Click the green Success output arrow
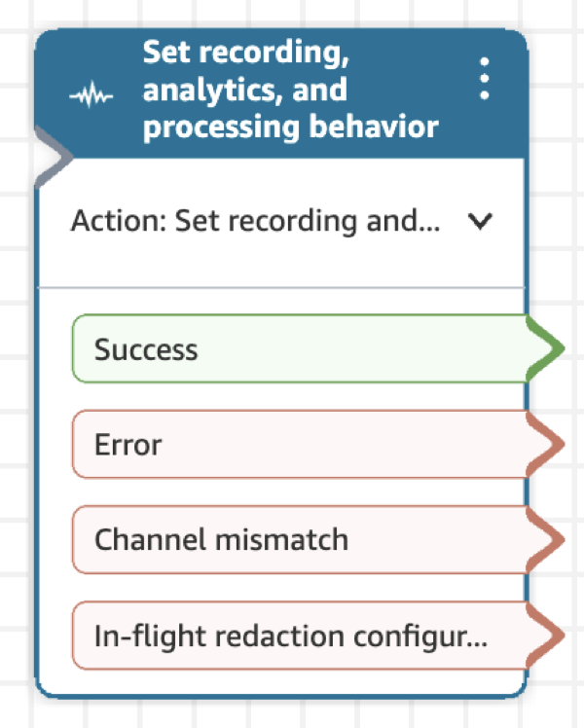 (547, 348)
